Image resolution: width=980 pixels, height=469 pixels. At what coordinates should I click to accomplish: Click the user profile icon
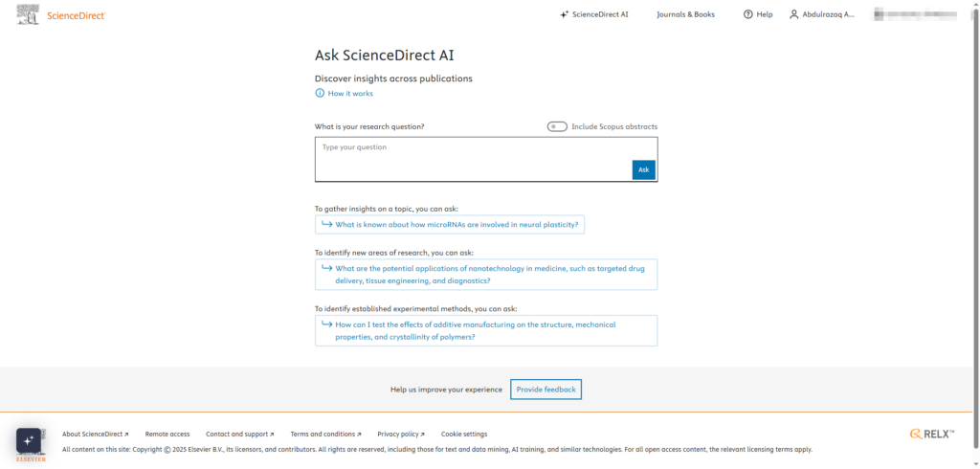793,14
